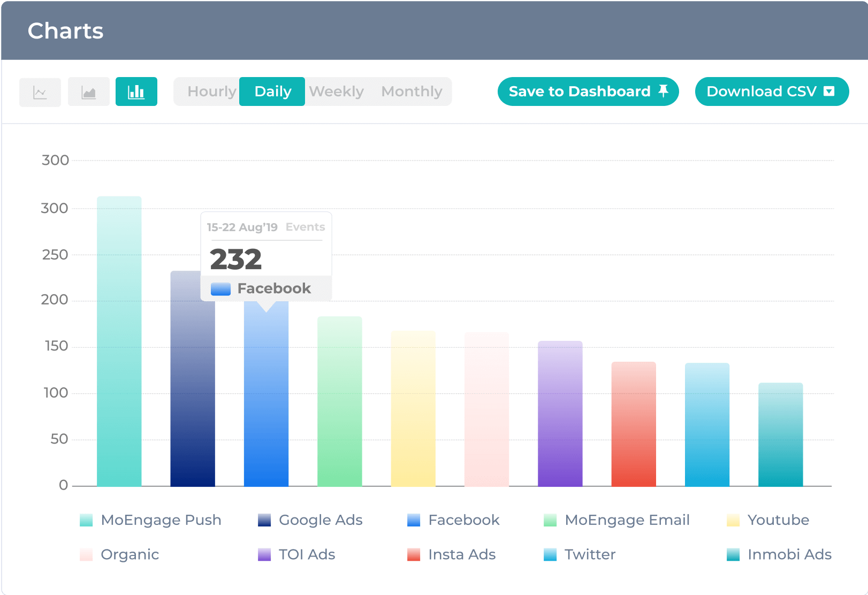868x595 pixels.
Task: Click the Insta Ads legend label
Action: coord(462,554)
